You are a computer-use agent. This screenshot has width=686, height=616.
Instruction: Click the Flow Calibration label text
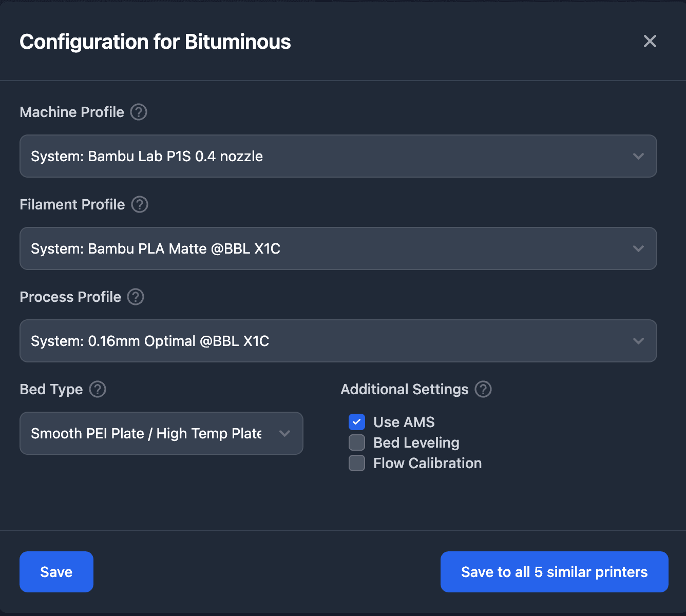[x=428, y=463]
